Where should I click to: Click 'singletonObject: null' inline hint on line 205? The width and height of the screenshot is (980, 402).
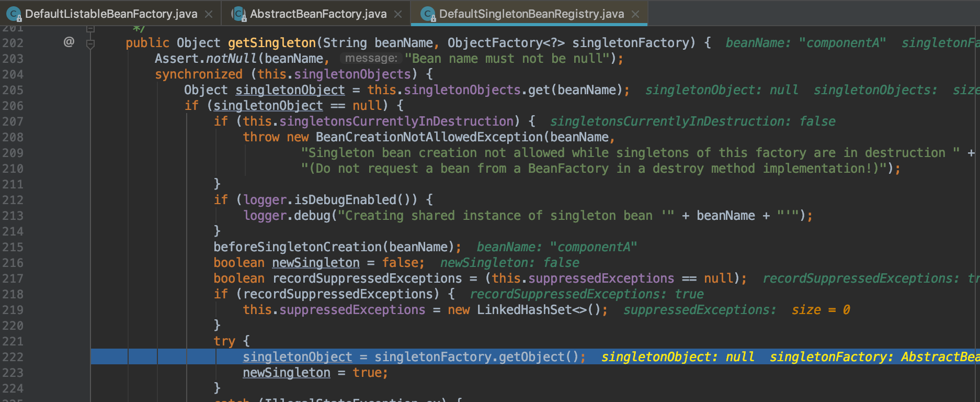[x=722, y=90]
